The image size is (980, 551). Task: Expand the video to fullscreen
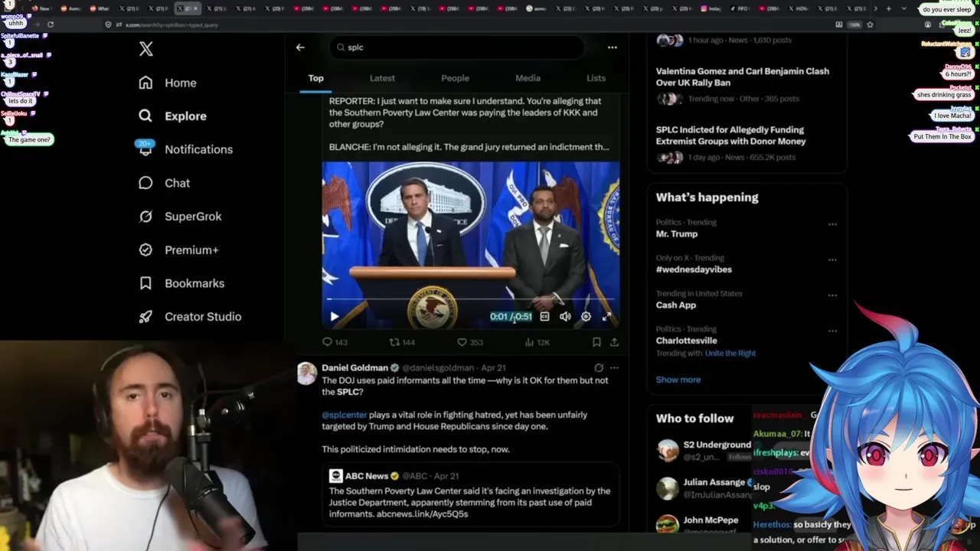point(606,316)
